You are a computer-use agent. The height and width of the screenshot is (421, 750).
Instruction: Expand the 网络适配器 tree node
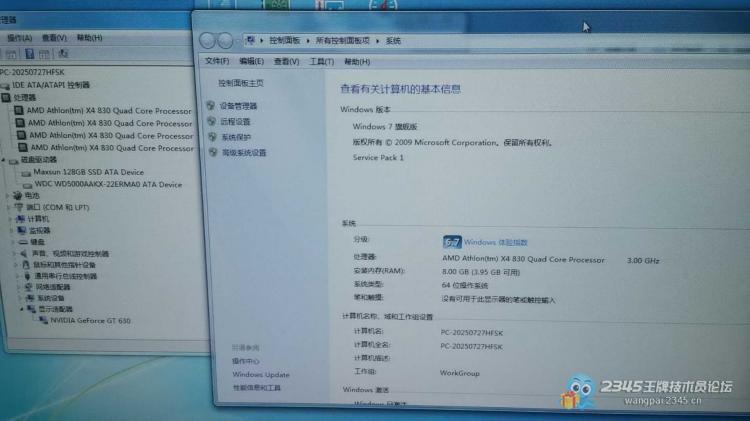click(x=19, y=287)
